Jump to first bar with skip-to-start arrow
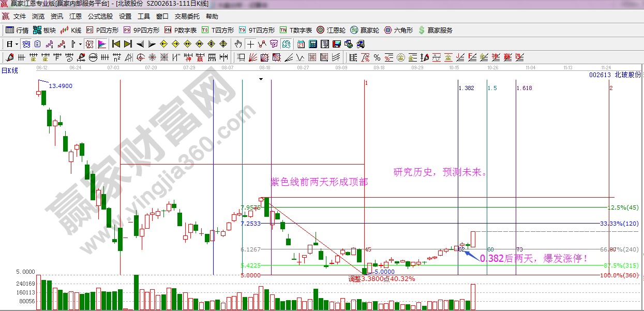The width and height of the screenshot is (644, 311). click(x=116, y=44)
